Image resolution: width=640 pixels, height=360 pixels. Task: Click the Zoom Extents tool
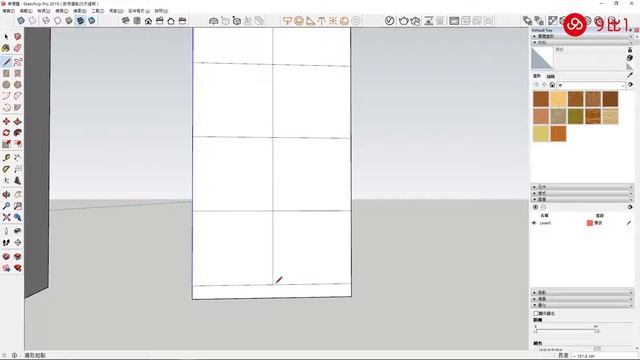tap(6, 218)
